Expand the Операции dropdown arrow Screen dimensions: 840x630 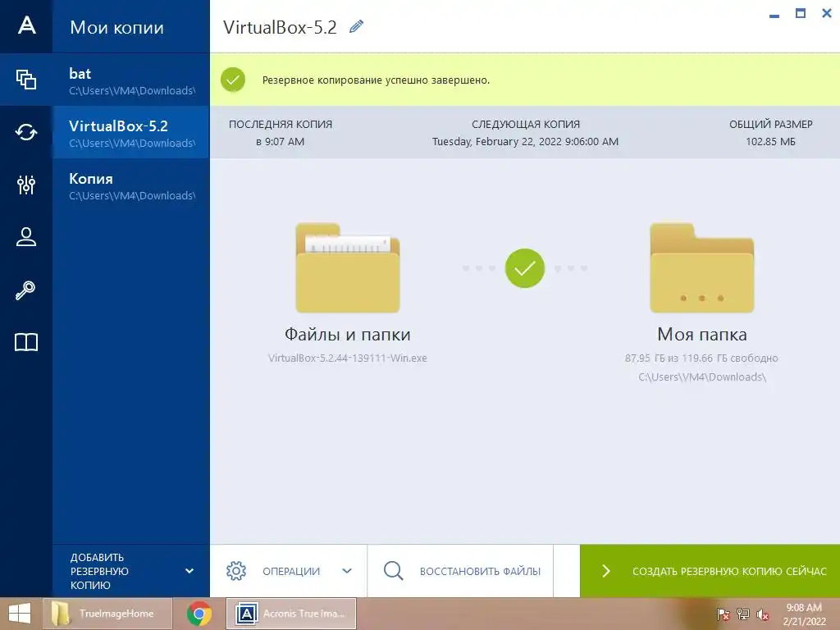pyautogui.click(x=347, y=571)
